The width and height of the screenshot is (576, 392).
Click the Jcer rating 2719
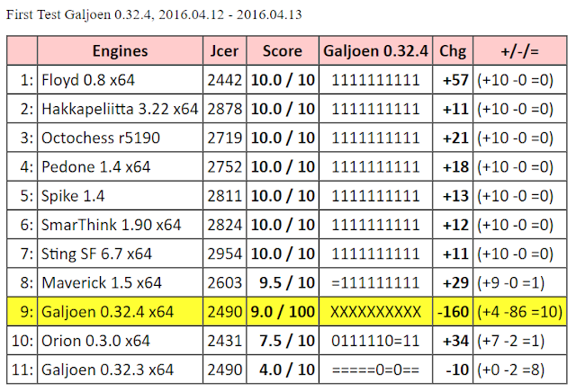(224, 138)
